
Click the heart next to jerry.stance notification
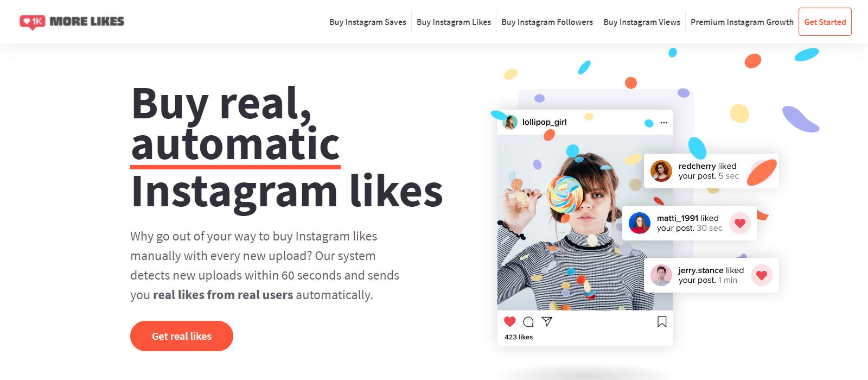(x=762, y=275)
